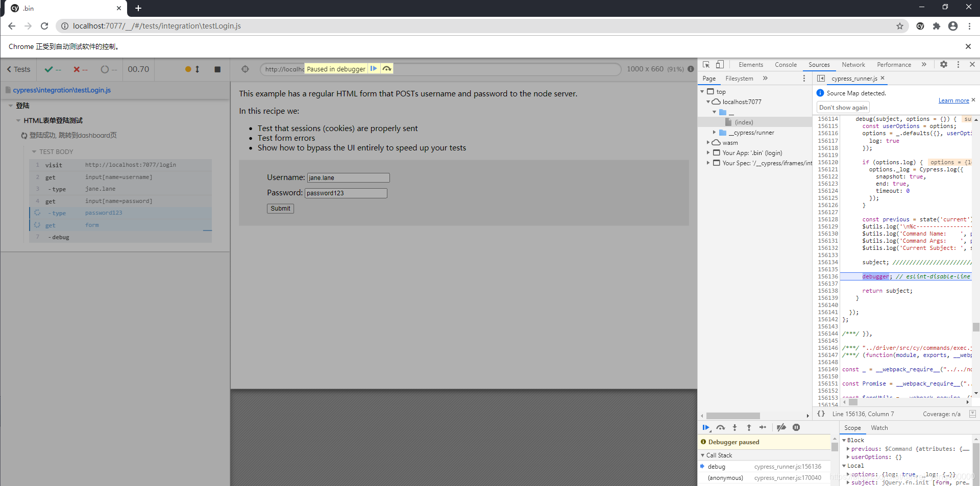Stop the running Cypress tests

point(217,69)
